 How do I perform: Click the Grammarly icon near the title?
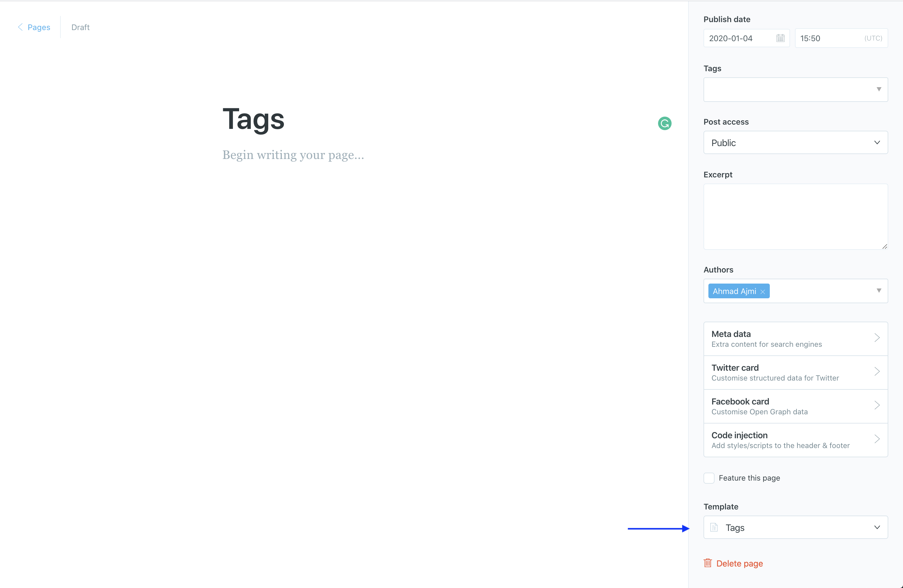point(664,123)
